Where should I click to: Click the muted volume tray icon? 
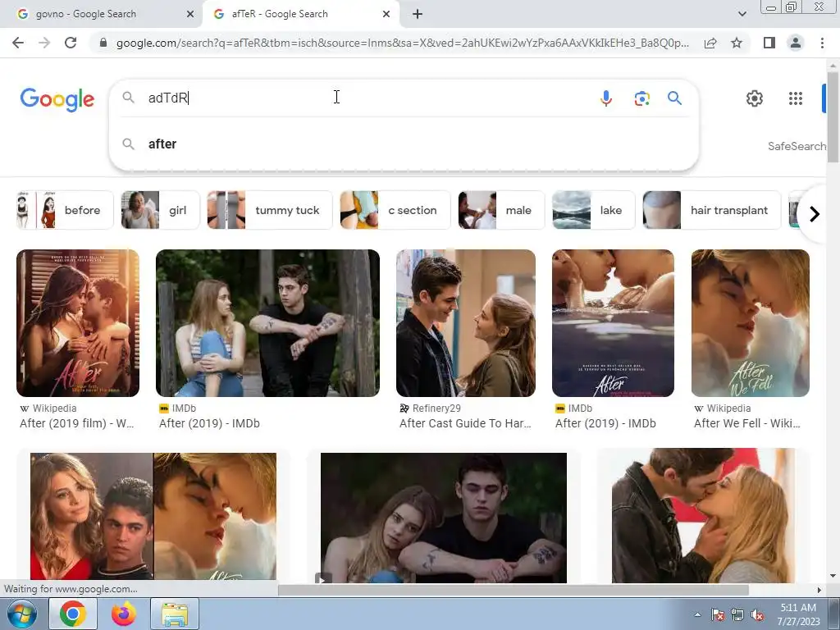coord(757,615)
